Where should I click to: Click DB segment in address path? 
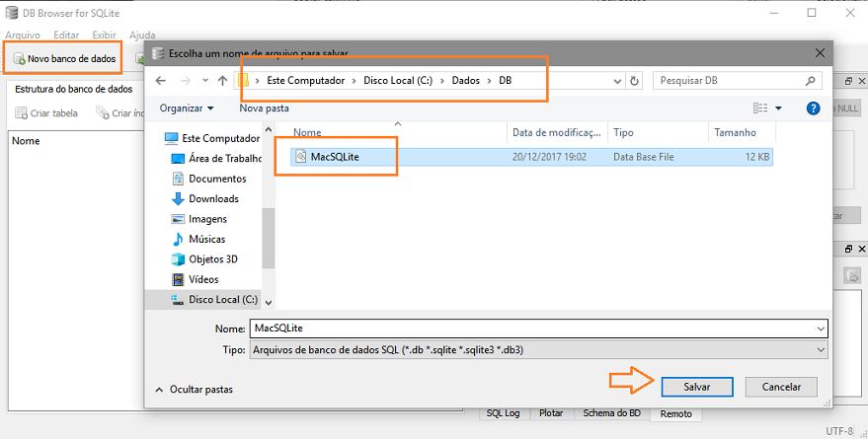tap(505, 80)
